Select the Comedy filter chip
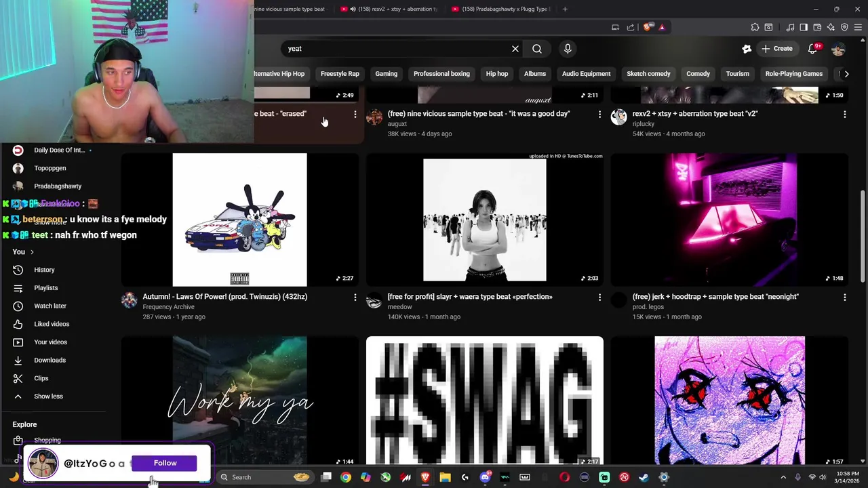868x488 pixels. pos(698,74)
